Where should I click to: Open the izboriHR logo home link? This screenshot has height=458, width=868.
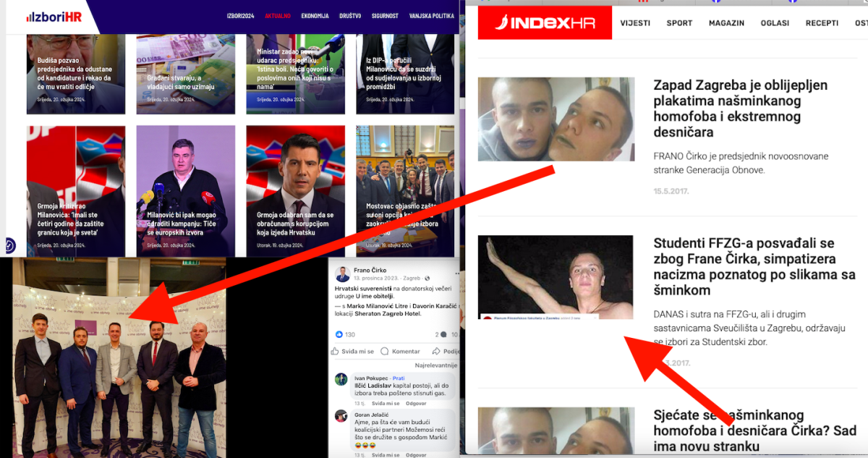point(54,17)
